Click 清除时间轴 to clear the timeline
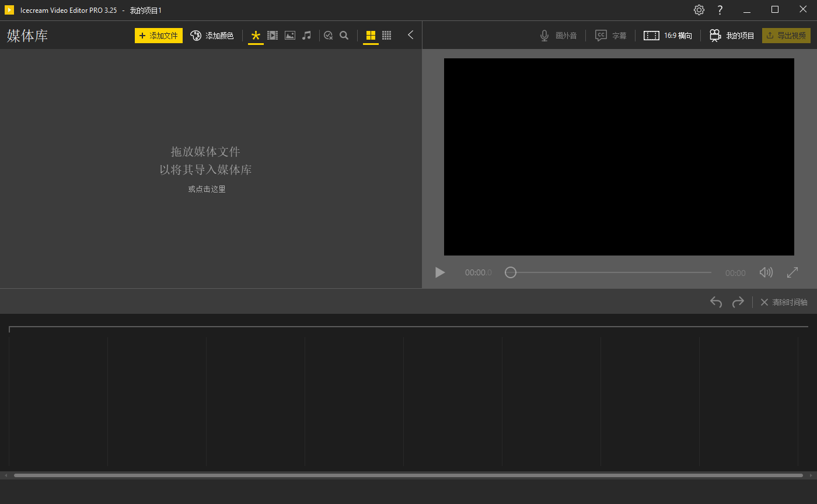The height and width of the screenshot is (504, 817). pos(784,302)
